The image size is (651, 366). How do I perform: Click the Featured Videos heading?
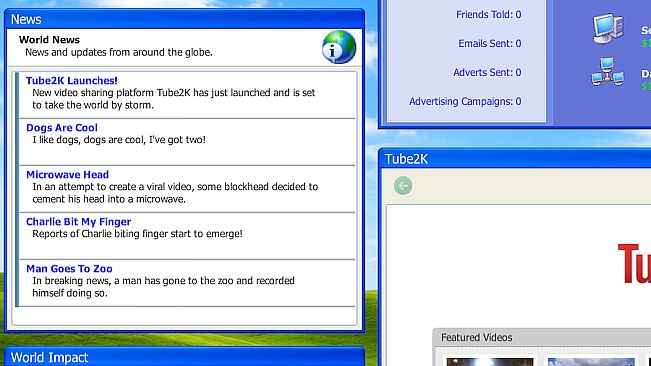click(x=476, y=337)
